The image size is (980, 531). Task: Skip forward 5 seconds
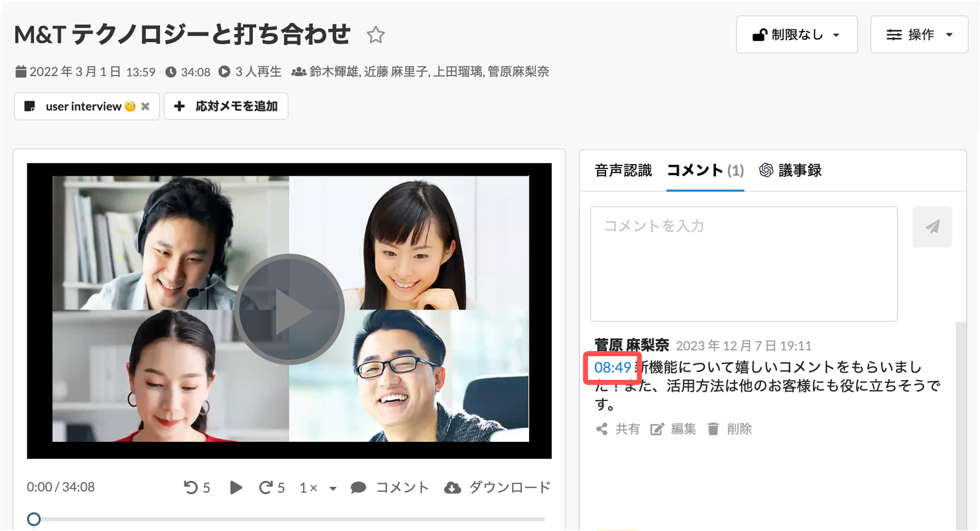point(272,487)
